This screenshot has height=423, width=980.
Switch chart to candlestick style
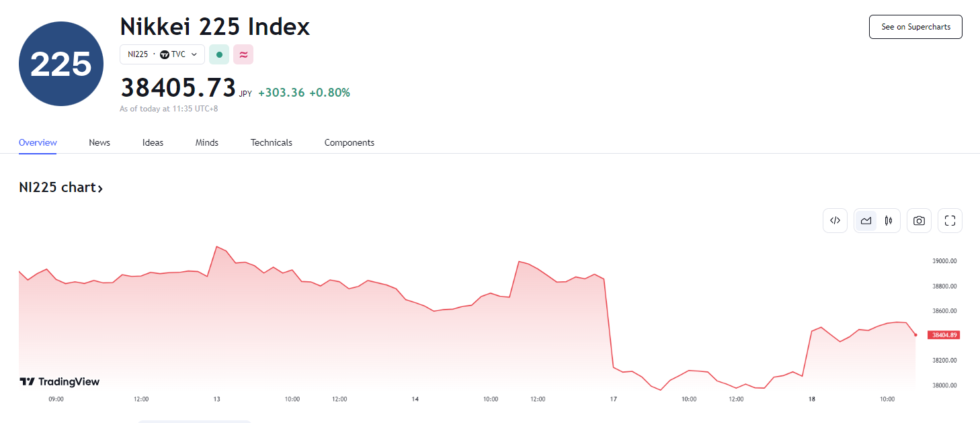(888, 220)
